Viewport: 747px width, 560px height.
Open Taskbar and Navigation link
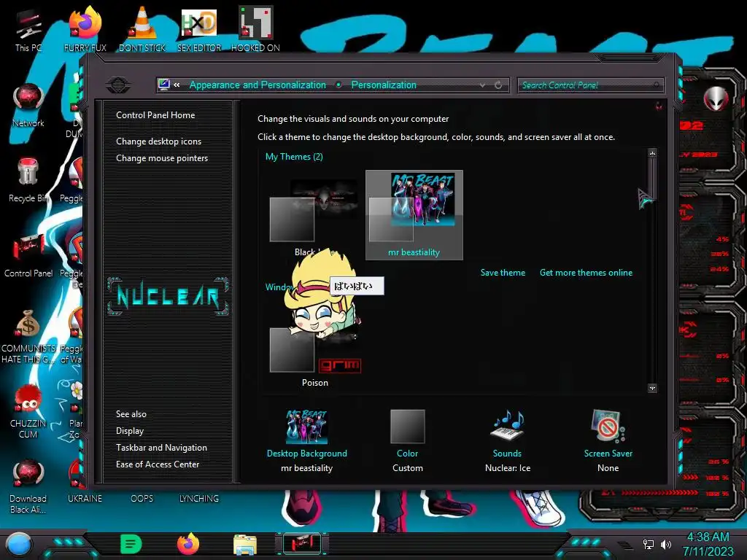(x=161, y=448)
